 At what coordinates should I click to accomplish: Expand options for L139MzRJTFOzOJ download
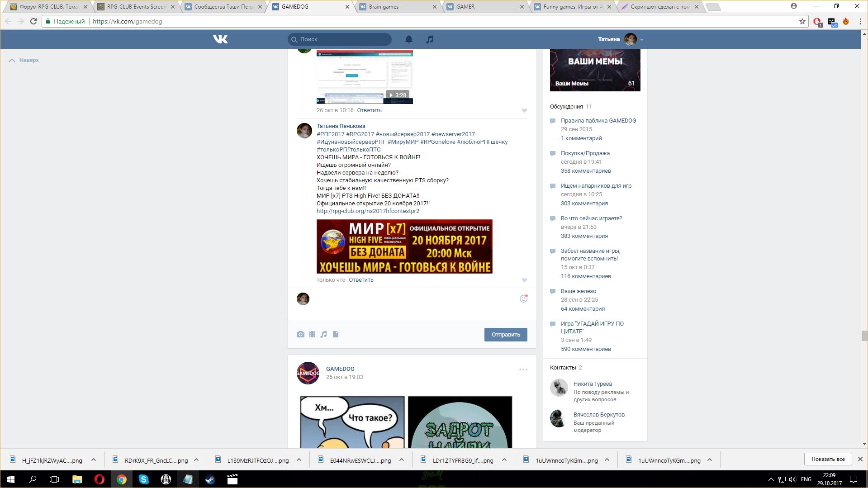299,460
